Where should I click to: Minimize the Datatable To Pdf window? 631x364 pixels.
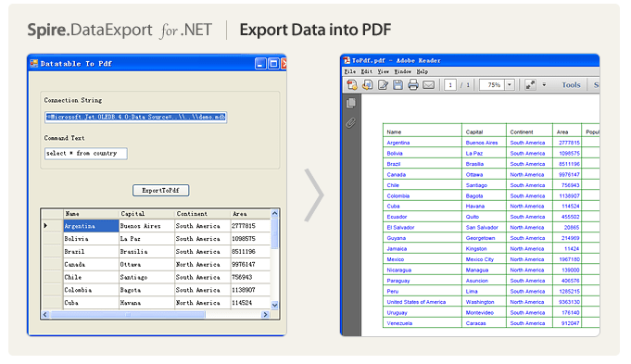[260, 64]
